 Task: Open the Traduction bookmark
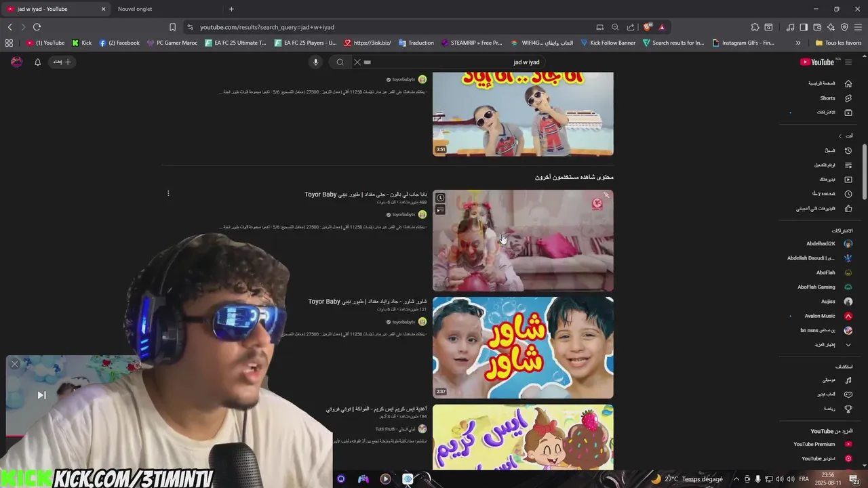[x=416, y=43]
